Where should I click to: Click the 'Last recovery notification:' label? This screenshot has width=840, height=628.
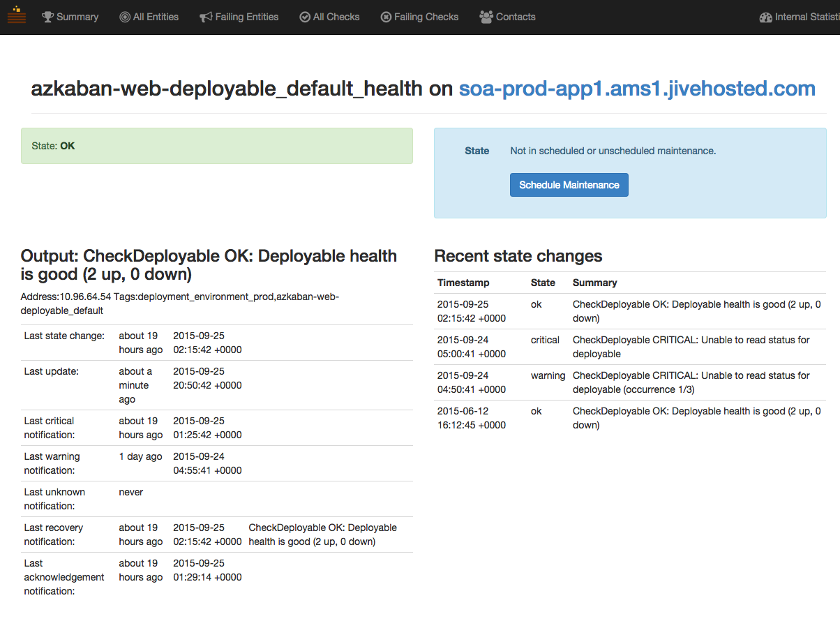[54, 534]
